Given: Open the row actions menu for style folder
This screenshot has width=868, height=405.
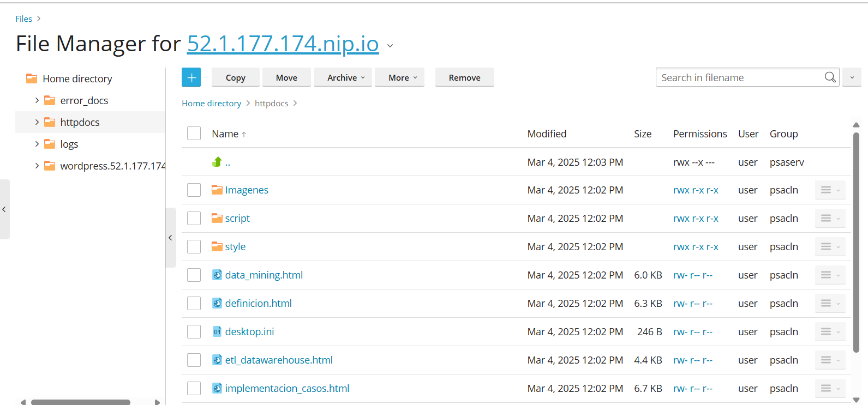Looking at the screenshot, I should pos(830,246).
